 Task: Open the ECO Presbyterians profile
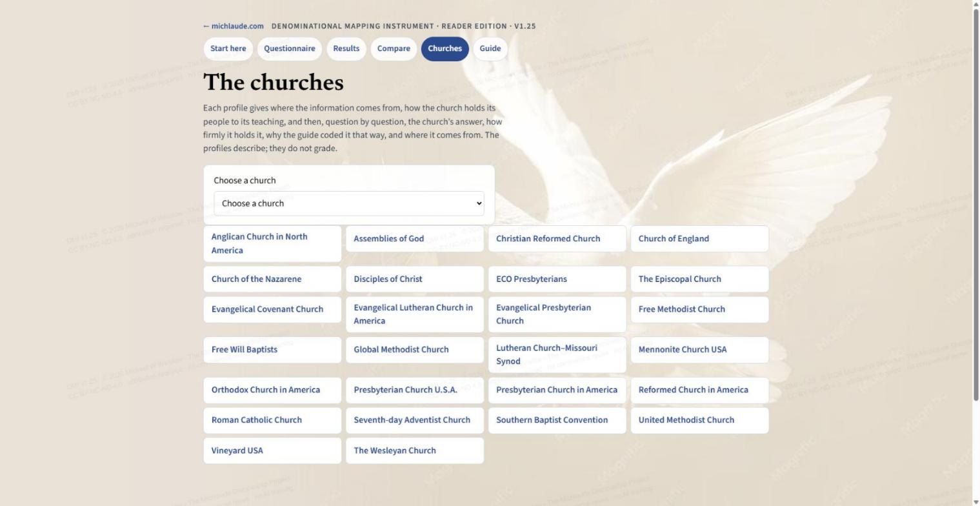click(557, 279)
